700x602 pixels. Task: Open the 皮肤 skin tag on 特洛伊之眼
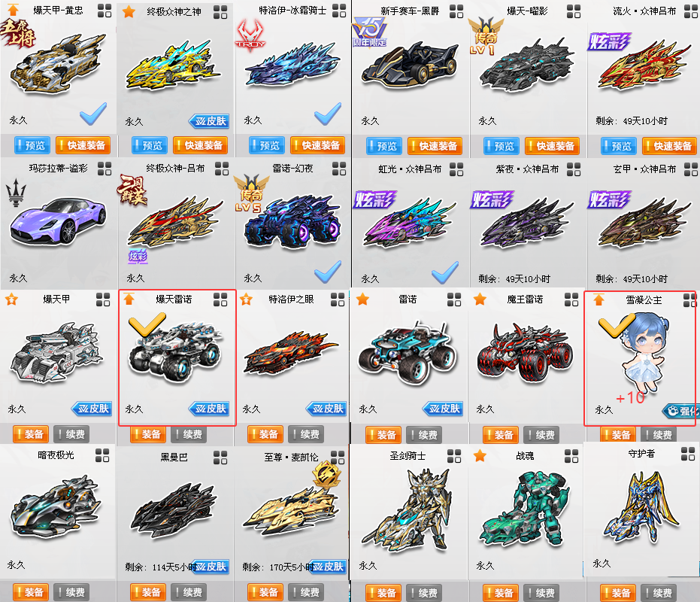pyautogui.click(x=326, y=408)
